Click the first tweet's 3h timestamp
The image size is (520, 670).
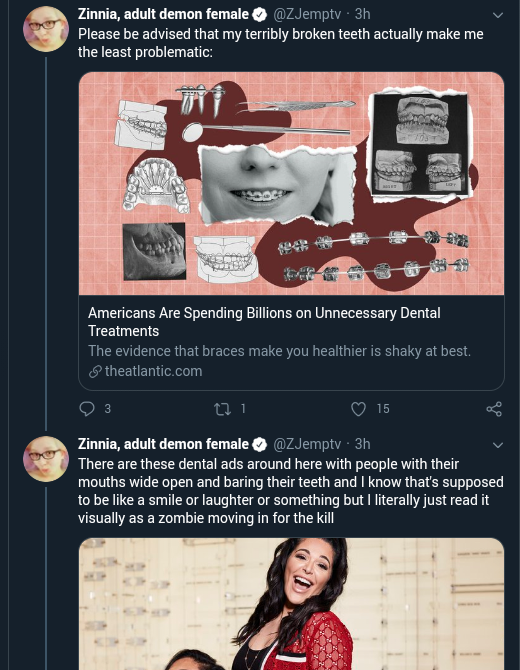[x=362, y=14]
